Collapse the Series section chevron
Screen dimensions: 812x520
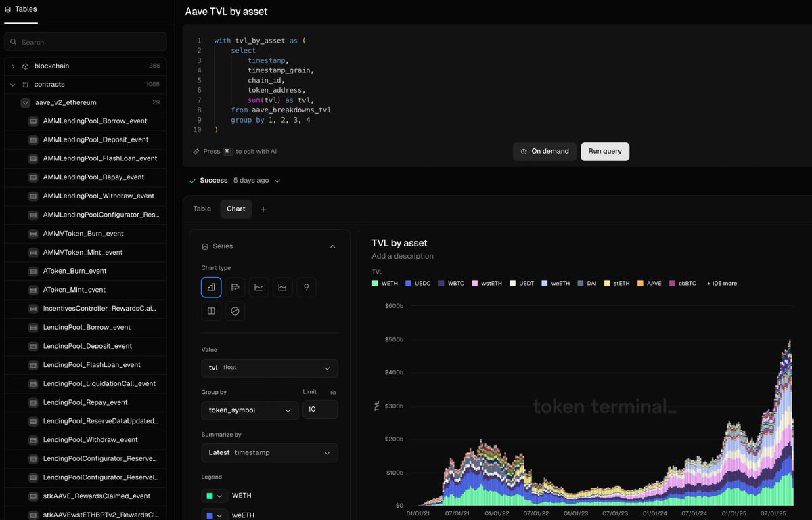tap(332, 247)
